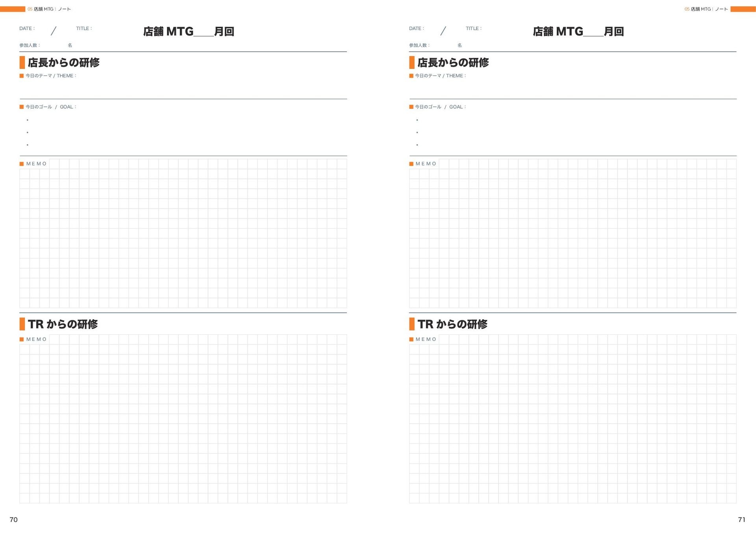Click the 05 店舗 MTG header on right page
Screen dimensions: 756x534
706,9
